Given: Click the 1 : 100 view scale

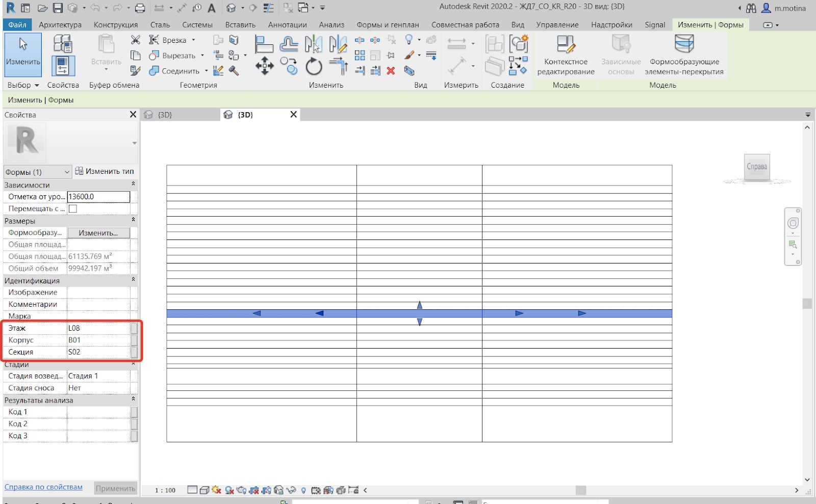Looking at the screenshot, I should [x=165, y=490].
